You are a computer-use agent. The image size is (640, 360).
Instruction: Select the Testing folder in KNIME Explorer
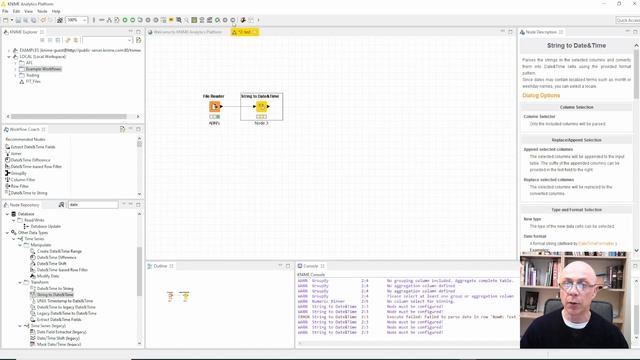coord(32,75)
